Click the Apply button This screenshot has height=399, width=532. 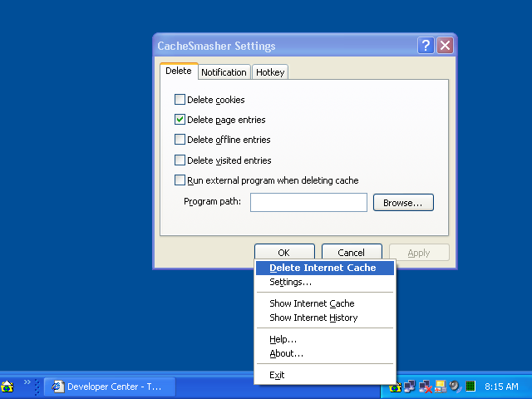pos(419,253)
